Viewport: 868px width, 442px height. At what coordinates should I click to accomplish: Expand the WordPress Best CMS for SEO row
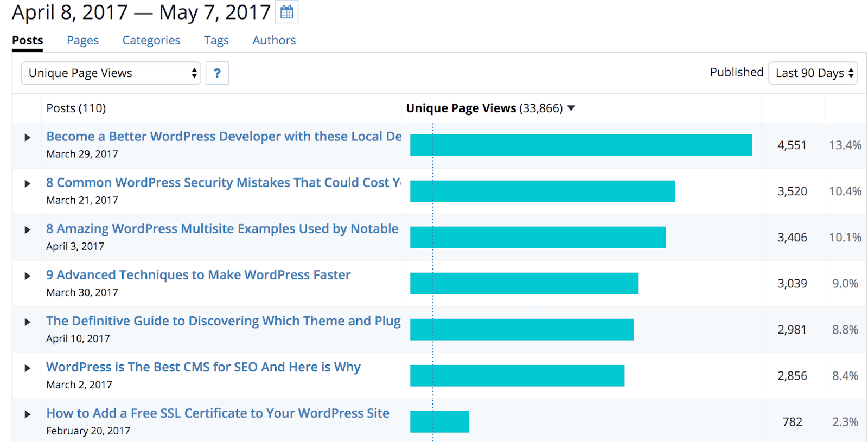(27, 368)
